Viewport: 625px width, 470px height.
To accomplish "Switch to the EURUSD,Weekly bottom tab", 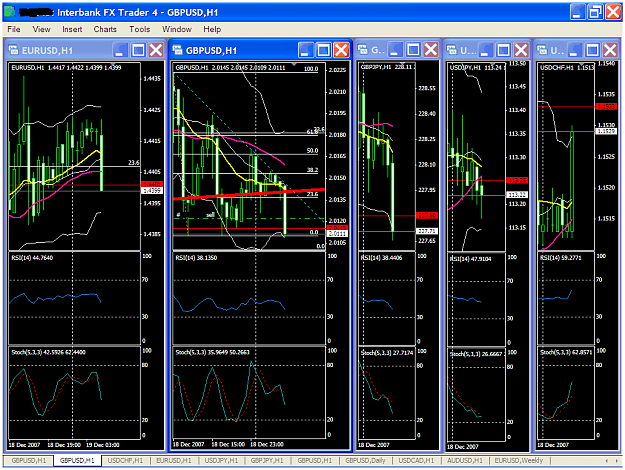I will tap(519, 460).
